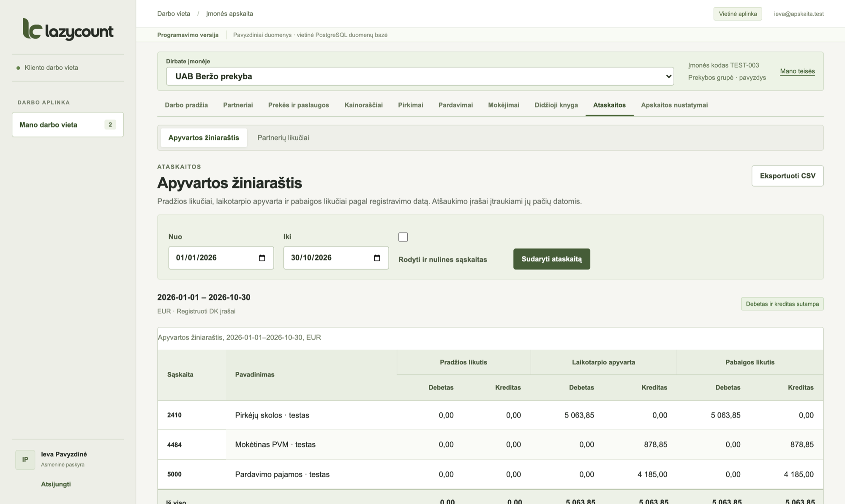Click Debetas ir kreditas sutampa badge
This screenshot has height=504, width=845.
click(x=782, y=304)
